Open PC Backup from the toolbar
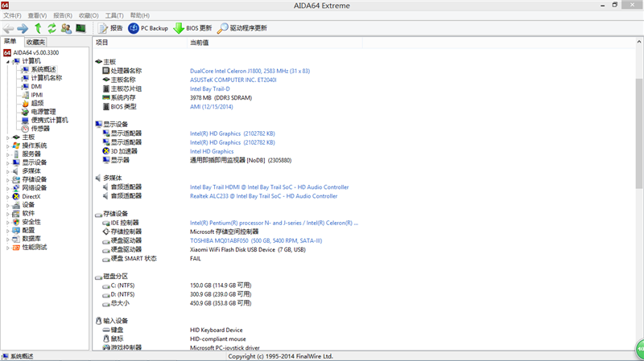The image size is (644, 361). click(148, 28)
